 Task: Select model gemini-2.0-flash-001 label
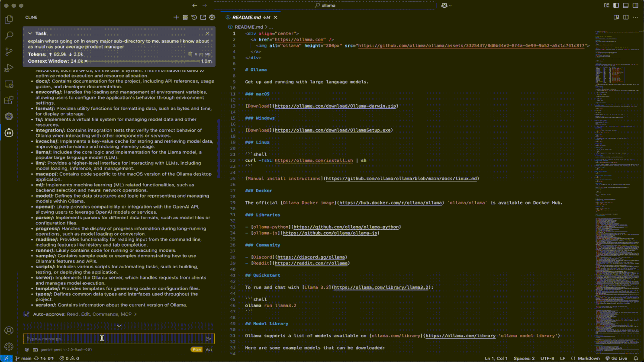[66, 349]
